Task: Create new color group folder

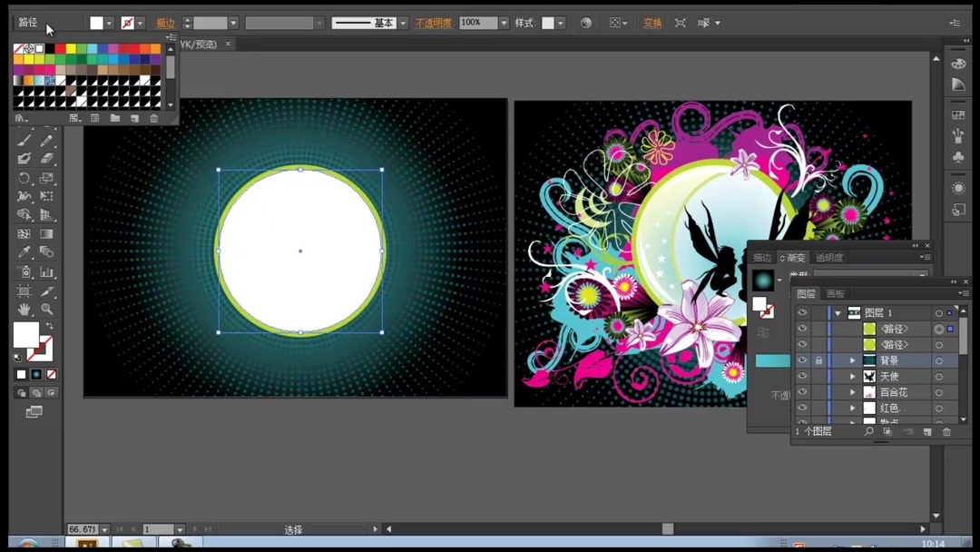Action: [x=115, y=118]
